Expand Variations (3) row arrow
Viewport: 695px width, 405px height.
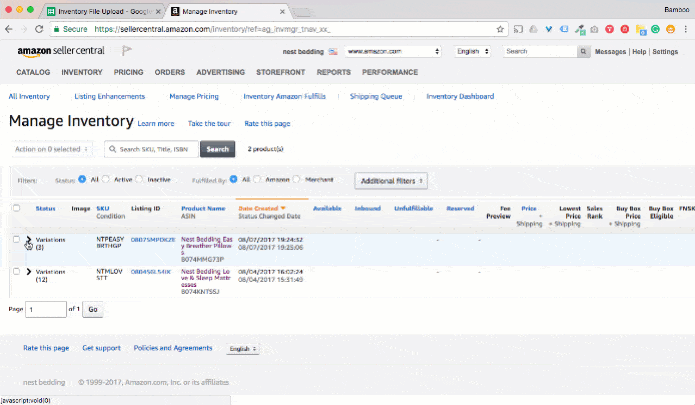[x=29, y=239]
